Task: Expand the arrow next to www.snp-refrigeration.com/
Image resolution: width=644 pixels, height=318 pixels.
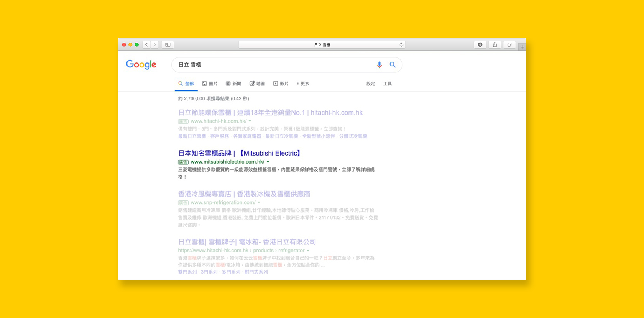Action: [259, 202]
